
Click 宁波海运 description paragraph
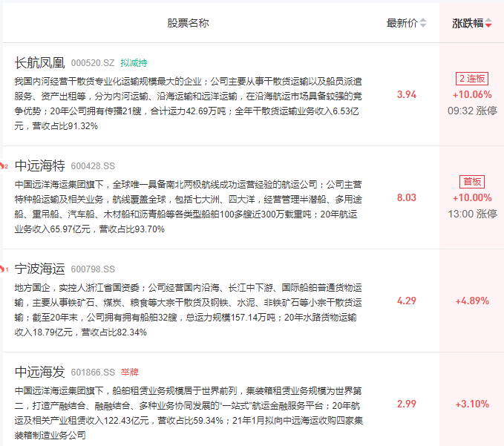pos(189,309)
